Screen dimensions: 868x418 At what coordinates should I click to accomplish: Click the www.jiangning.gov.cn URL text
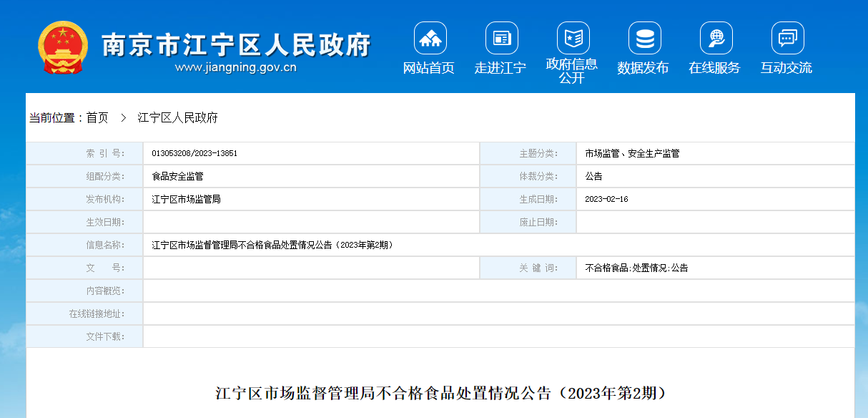tap(235, 68)
